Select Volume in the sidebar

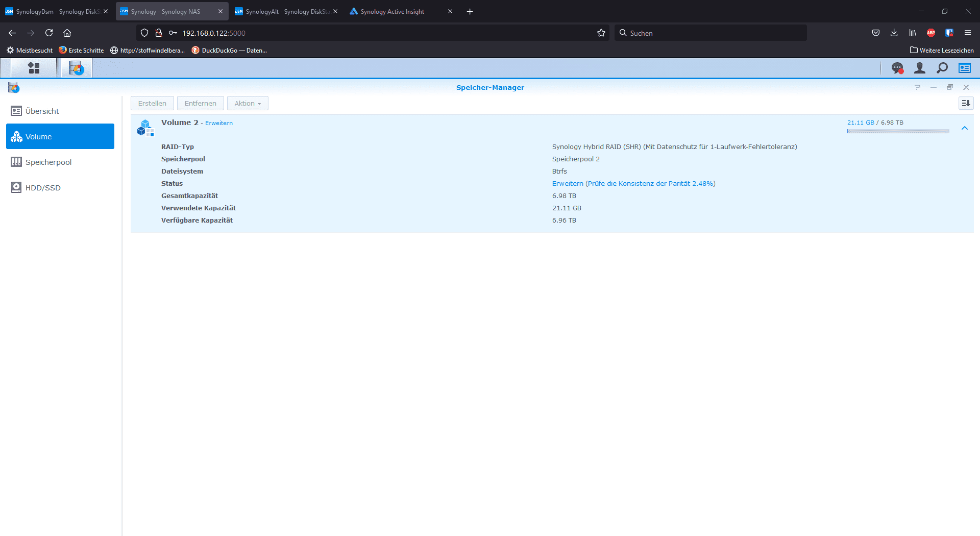tap(60, 136)
